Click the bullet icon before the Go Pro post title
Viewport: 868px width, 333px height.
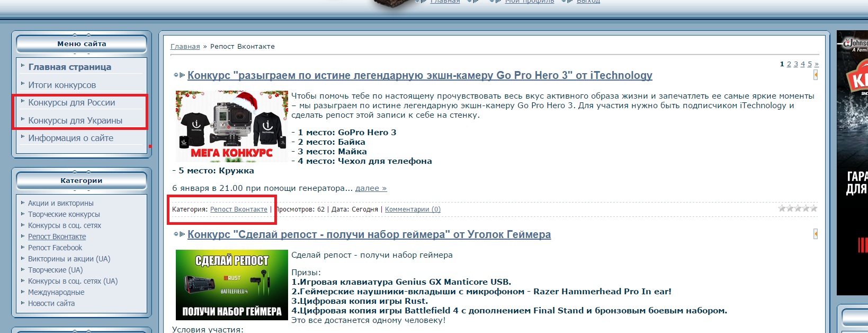coord(180,75)
